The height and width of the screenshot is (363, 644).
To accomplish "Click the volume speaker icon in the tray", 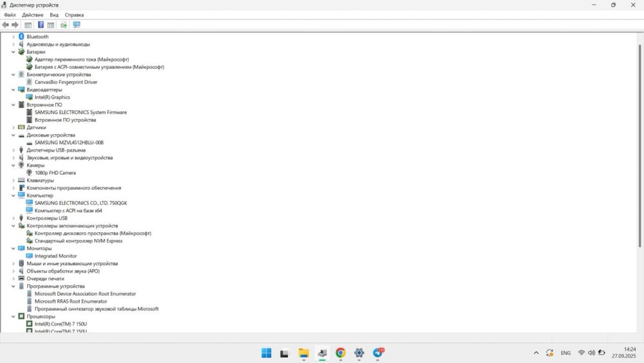I will tap(591, 353).
